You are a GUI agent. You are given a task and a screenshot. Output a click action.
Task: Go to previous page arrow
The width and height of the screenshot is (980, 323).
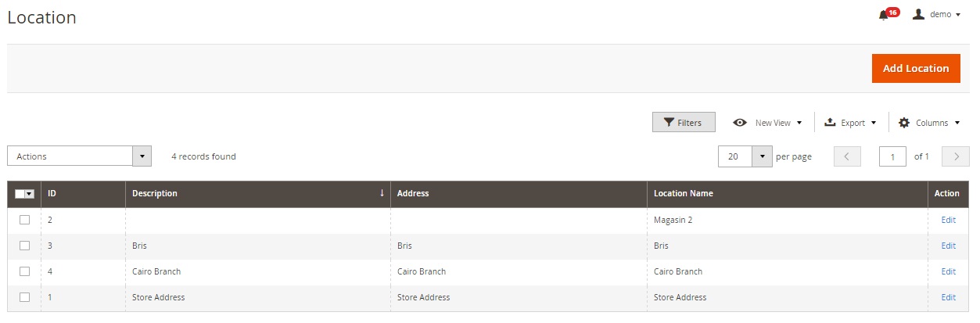[x=847, y=156]
